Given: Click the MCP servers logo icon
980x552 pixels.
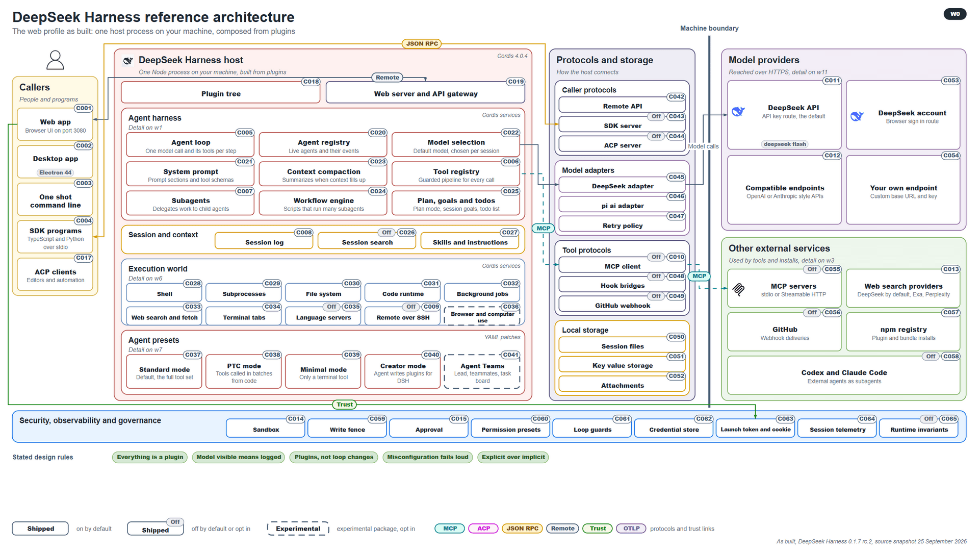Looking at the screenshot, I should (738, 290).
